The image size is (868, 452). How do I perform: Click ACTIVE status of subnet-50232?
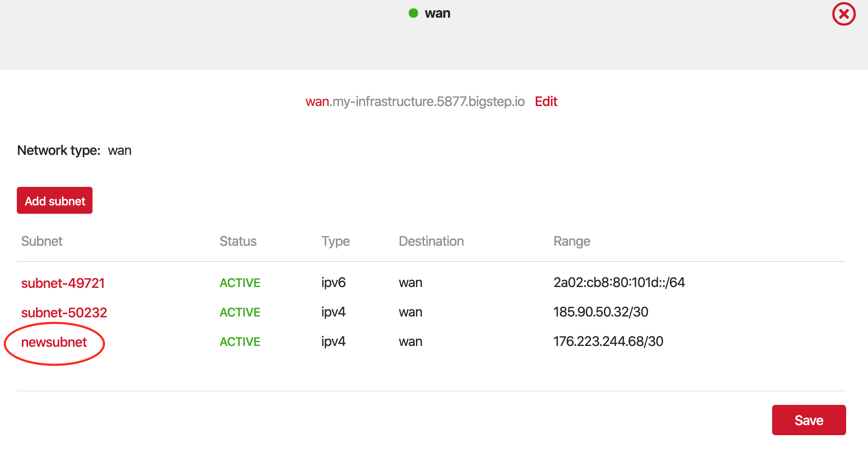pos(240,312)
